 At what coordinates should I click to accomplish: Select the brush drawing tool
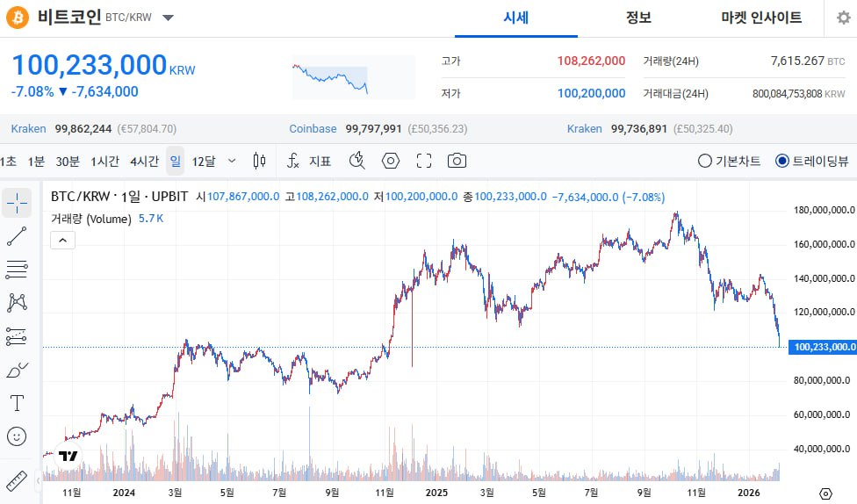17,370
